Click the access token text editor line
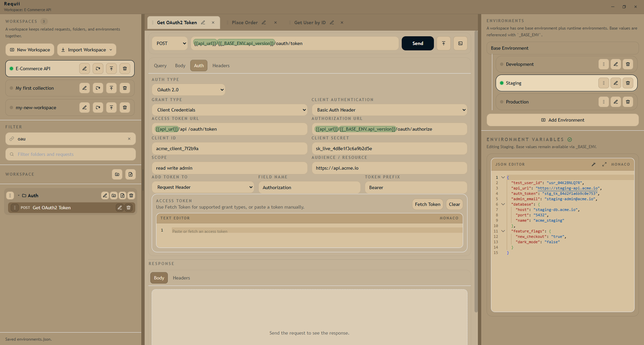644x345 pixels. click(x=317, y=230)
